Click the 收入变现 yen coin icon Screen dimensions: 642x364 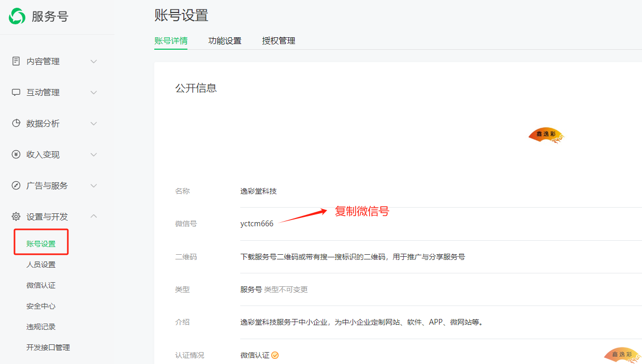(16, 154)
